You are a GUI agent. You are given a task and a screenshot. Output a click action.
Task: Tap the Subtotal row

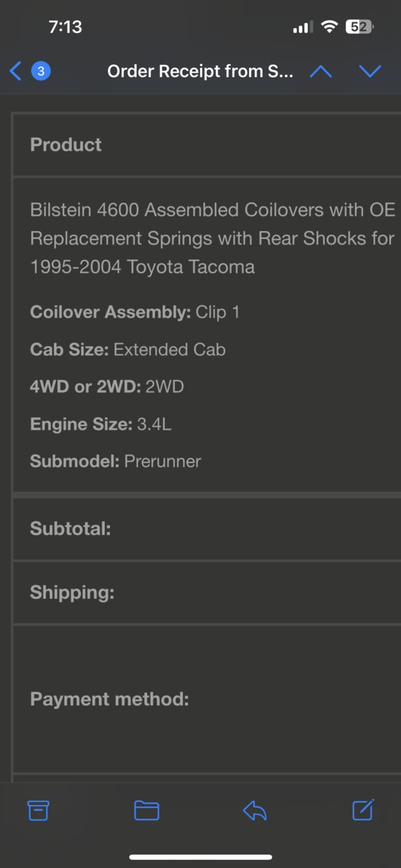tap(207, 529)
